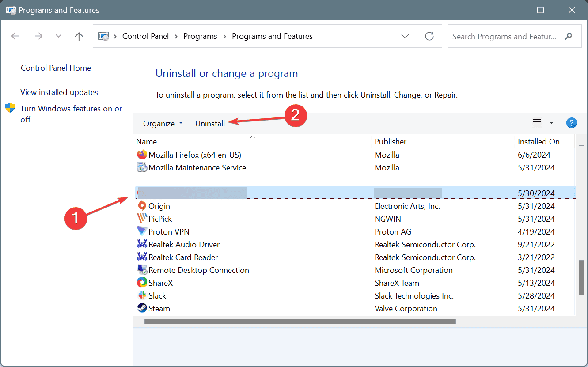Sort by Installed On column header
Screen dimensions: 588x367
click(x=539, y=142)
